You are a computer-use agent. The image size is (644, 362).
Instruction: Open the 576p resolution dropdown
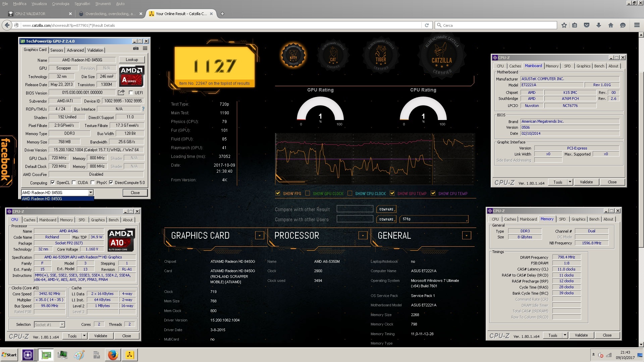pyautogui.click(x=434, y=219)
